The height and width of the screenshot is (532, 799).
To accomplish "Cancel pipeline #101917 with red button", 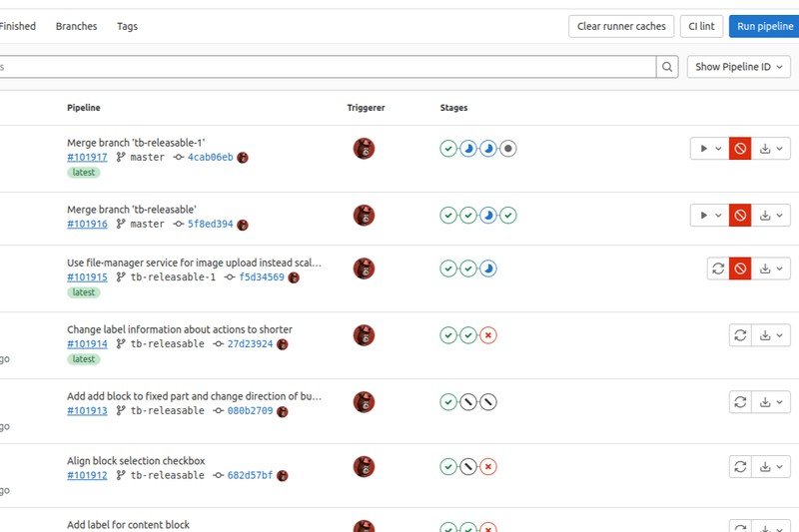I will [x=740, y=149].
